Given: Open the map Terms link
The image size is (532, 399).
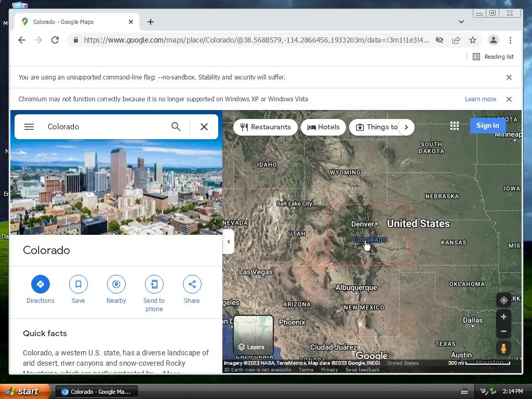Looking at the screenshot, I should 305,370.
